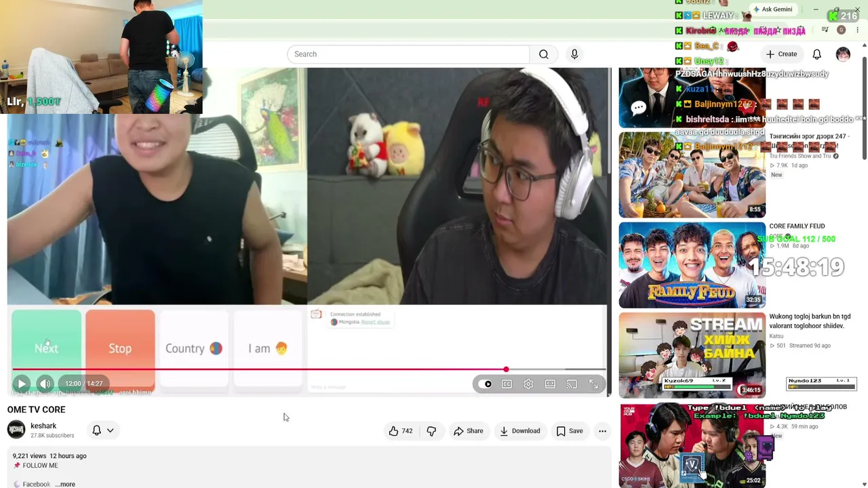Open the thumbnail with 25:02 duration
This screenshot has width=868, height=488.
tap(692, 445)
